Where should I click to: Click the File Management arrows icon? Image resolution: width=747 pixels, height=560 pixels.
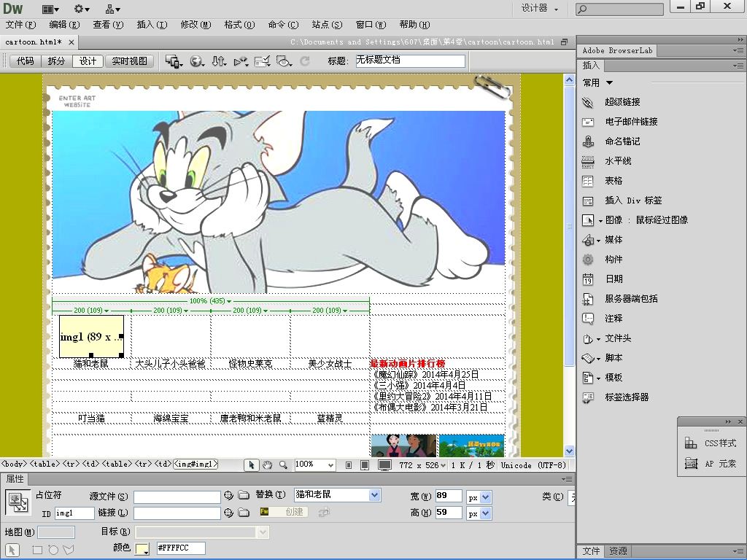coord(219,61)
